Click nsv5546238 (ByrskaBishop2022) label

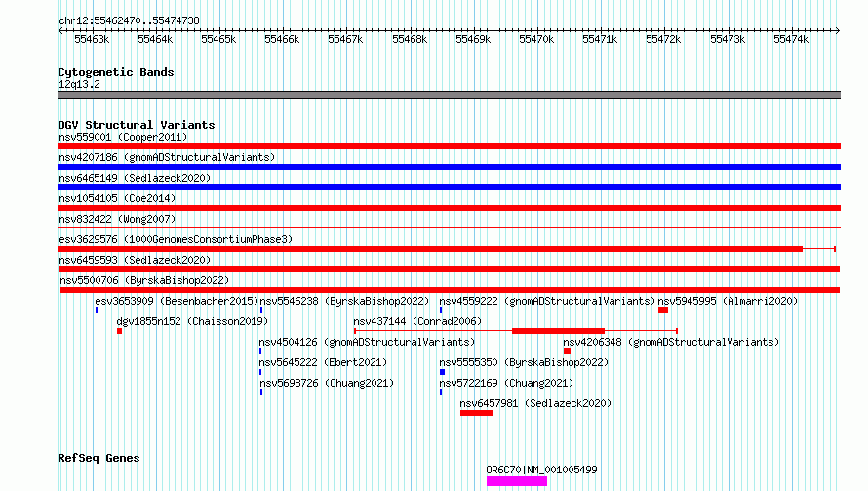[344, 301]
